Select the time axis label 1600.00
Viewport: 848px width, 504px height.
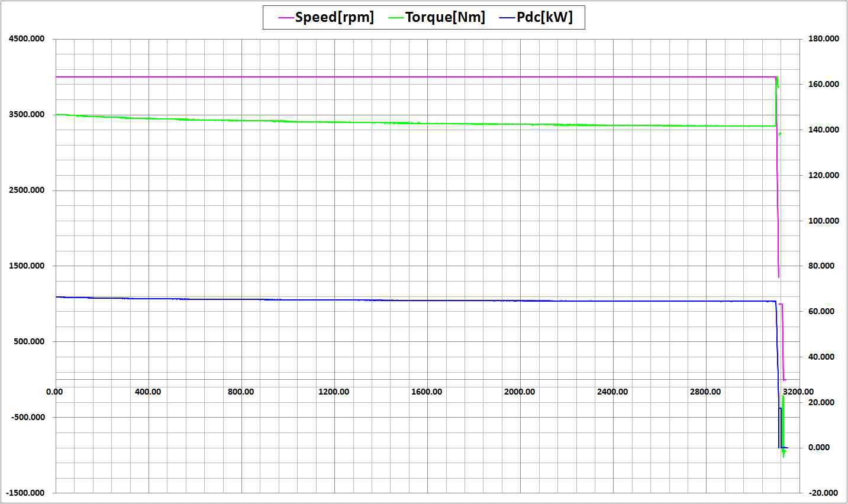[427, 392]
